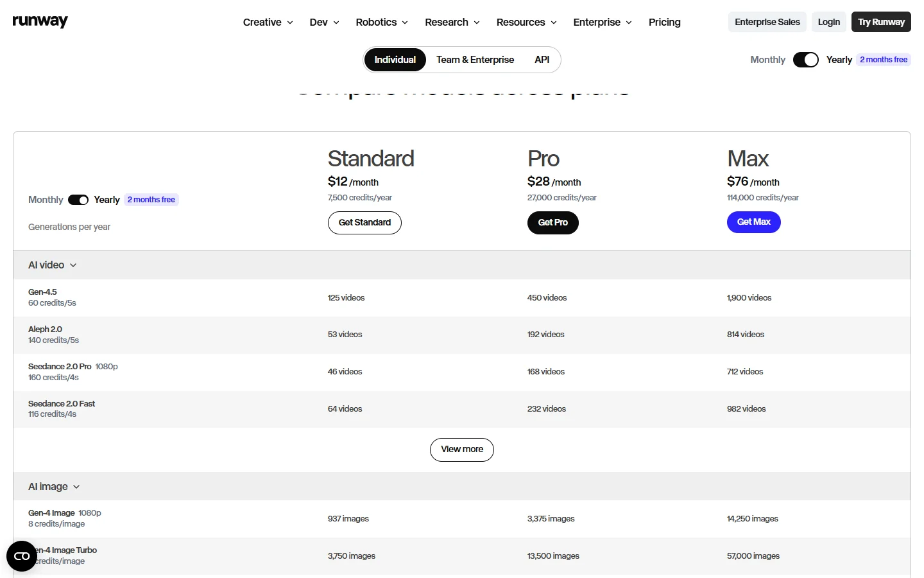Click the table's '2 months free' badge
Image resolution: width=924 pixels, height=578 pixels.
tap(151, 200)
